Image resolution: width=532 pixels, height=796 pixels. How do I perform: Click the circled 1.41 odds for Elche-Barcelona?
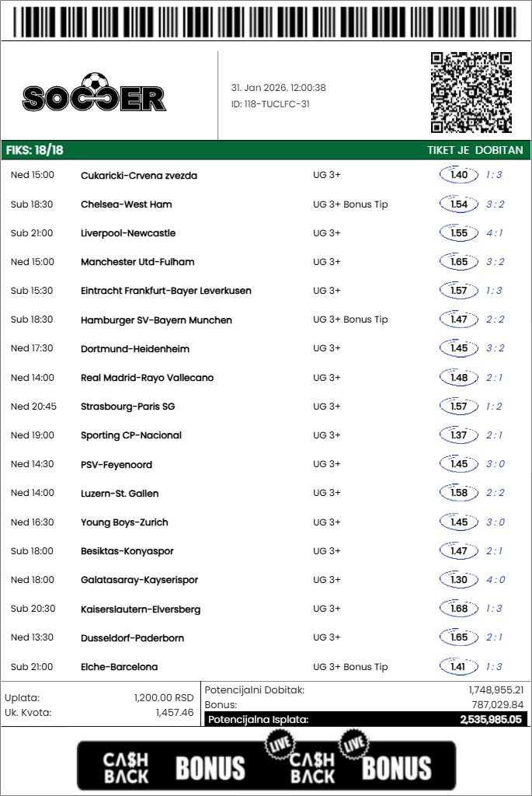[459, 666]
